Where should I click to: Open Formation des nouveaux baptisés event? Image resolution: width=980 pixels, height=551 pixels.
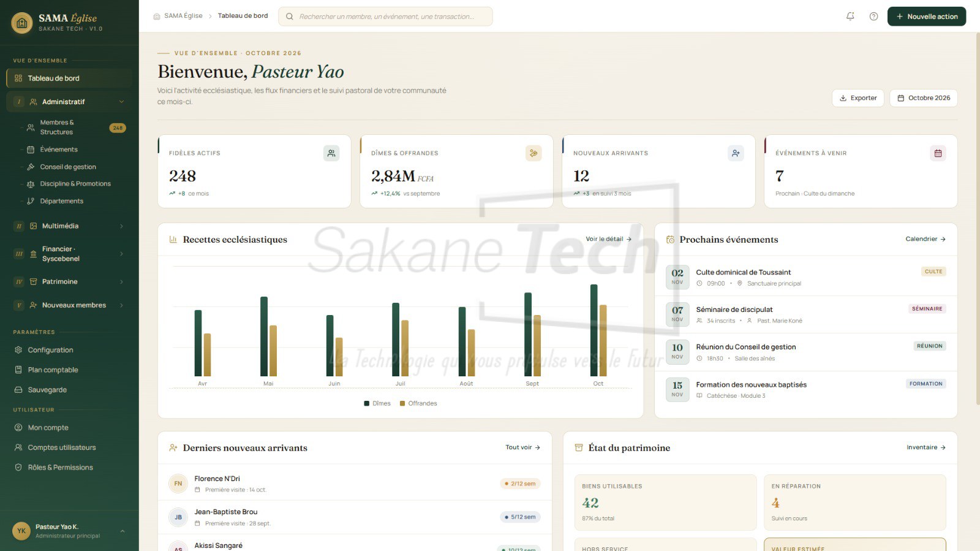[805, 390]
